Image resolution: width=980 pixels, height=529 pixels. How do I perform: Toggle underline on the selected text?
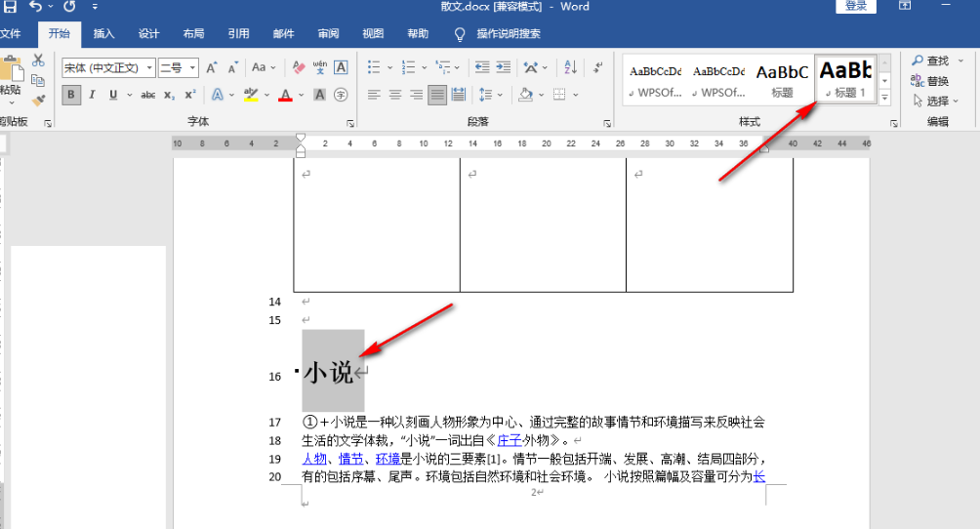pos(112,95)
